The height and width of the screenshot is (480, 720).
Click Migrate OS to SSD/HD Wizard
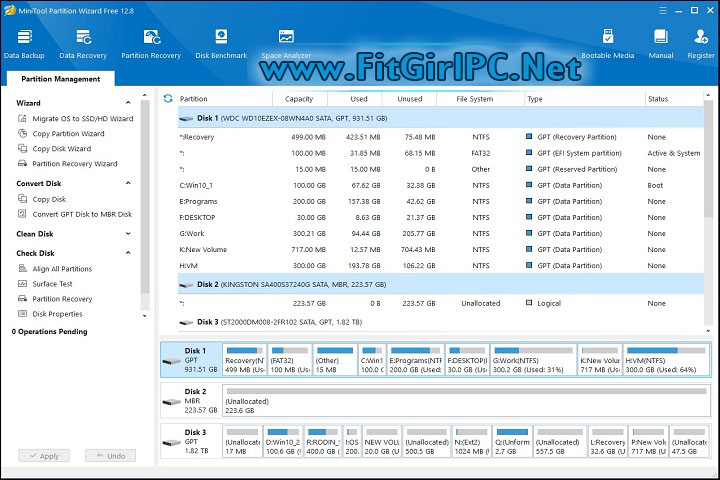(82, 118)
